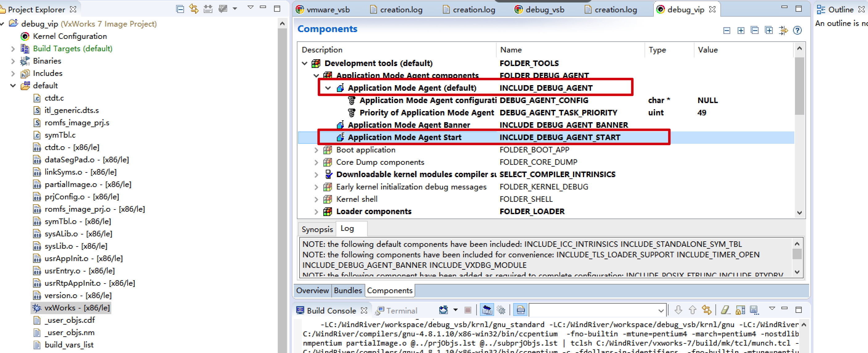The height and width of the screenshot is (353, 868).
Task: Expand Binaries node in Project Explorer
Action: tap(13, 61)
